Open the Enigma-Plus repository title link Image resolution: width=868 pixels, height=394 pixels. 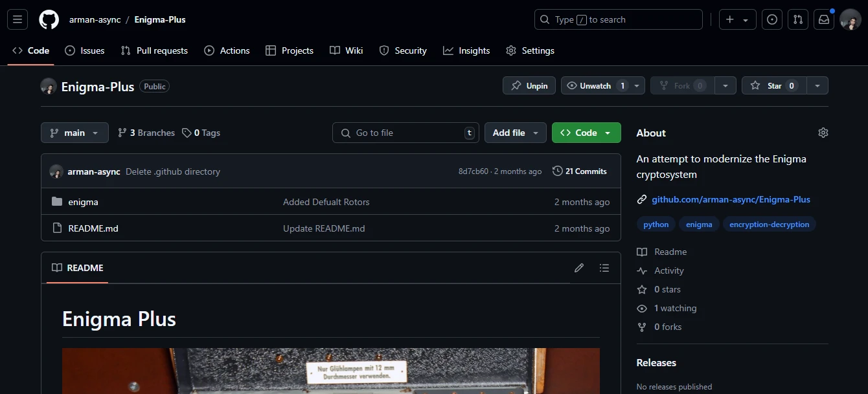coord(98,86)
